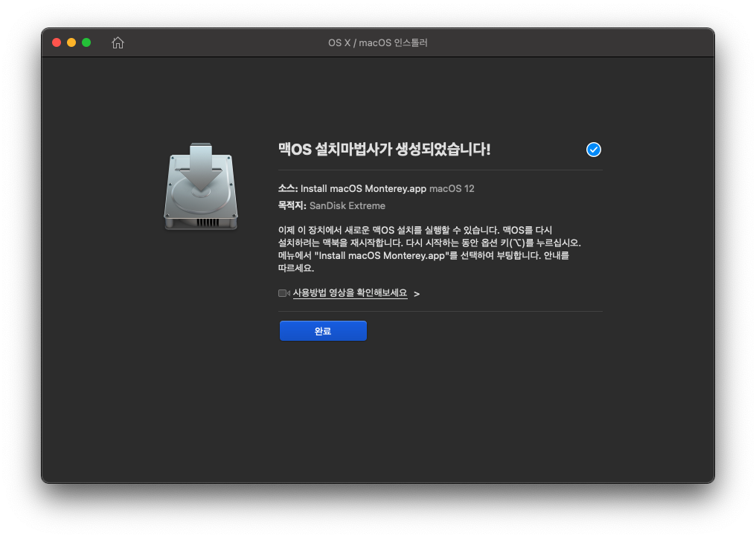The width and height of the screenshot is (756, 538).
Task: Maximize the window with the green button
Action: coord(86,42)
